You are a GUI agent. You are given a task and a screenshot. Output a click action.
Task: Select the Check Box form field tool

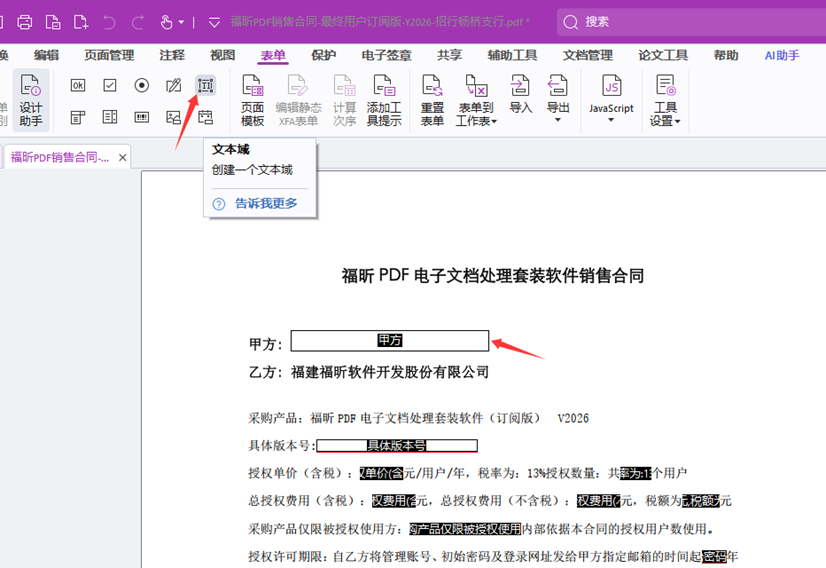(110, 86)
